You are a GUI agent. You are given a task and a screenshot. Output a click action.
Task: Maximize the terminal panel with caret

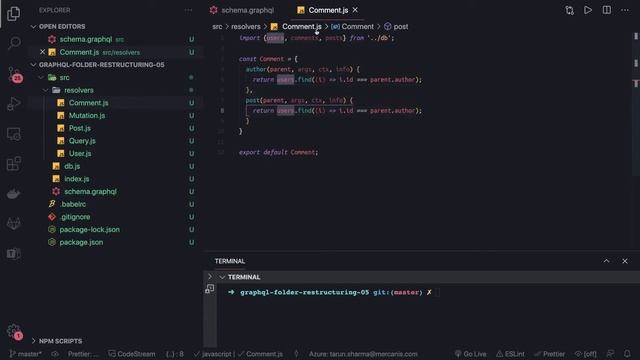point(607,261)
